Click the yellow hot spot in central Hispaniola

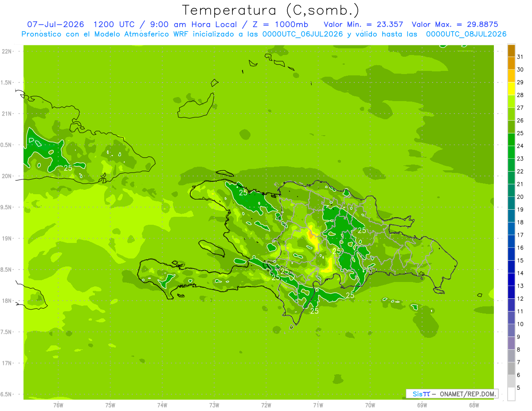[x=312, y=238]
